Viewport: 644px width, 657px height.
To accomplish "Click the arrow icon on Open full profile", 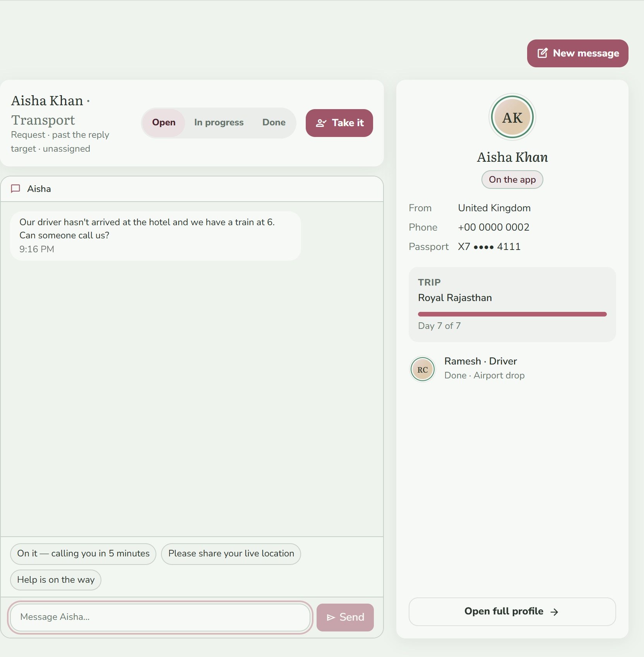I will pos(554,612).
